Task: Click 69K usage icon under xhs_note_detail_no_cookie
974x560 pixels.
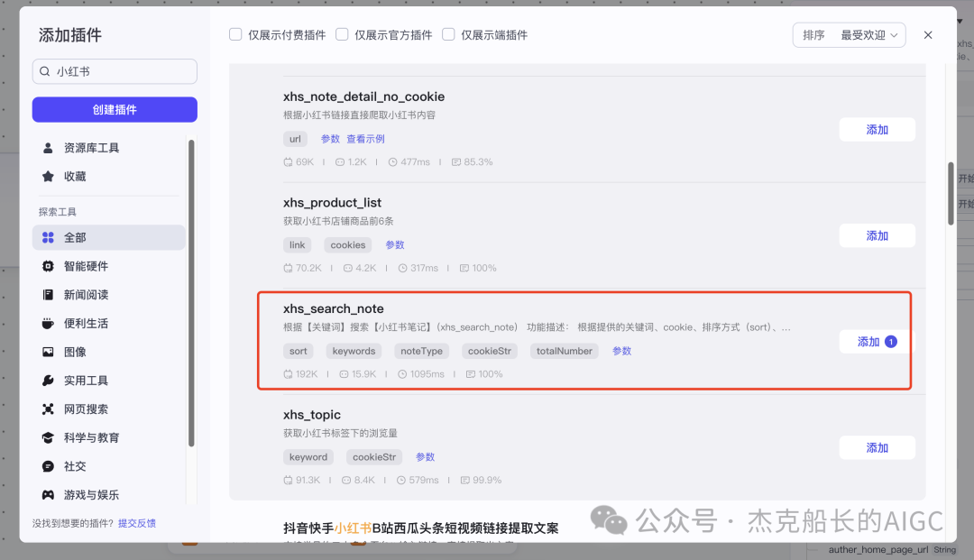Action: (288, 162)
